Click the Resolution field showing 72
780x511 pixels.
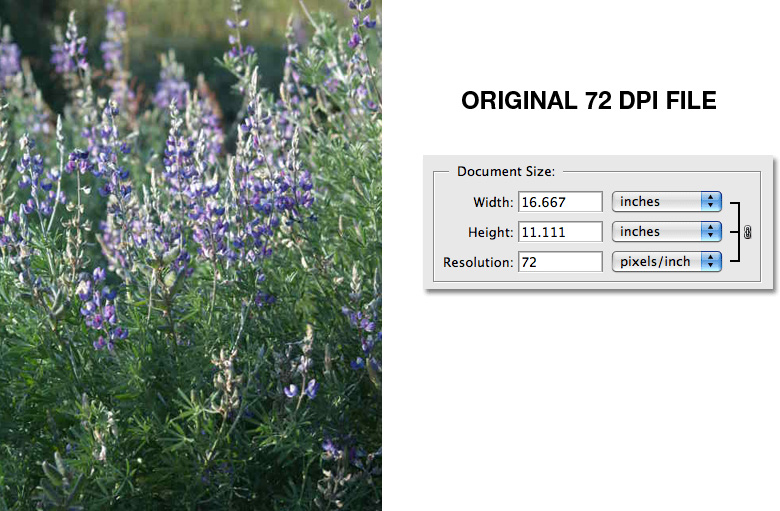coord(560,262)
